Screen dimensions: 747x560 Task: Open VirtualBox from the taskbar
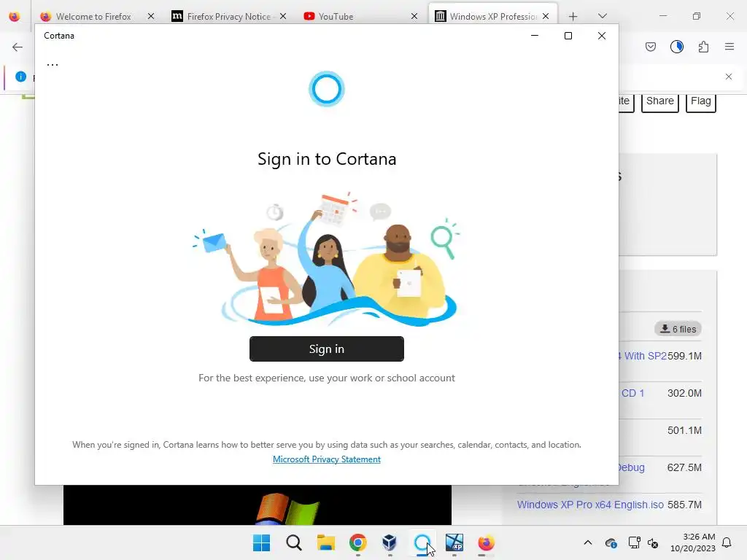(390, 542)
